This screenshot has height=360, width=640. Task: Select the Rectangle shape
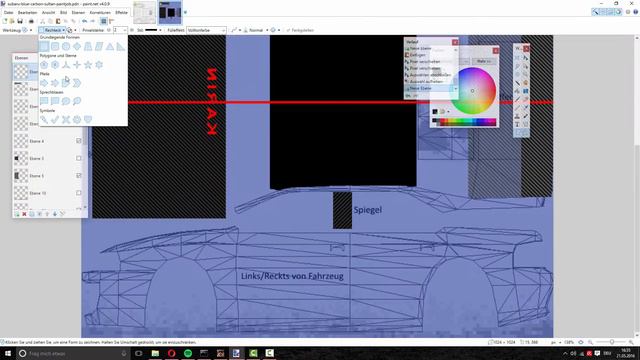44,47
